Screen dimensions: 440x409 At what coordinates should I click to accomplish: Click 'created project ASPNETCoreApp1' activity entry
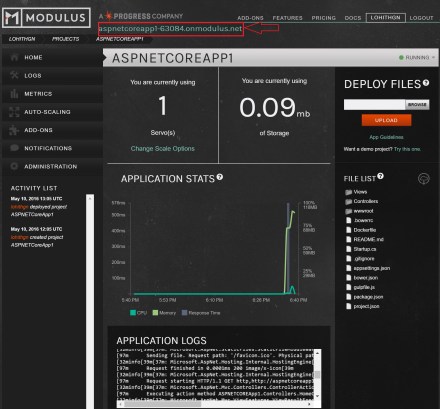click(x=37, y=241)
